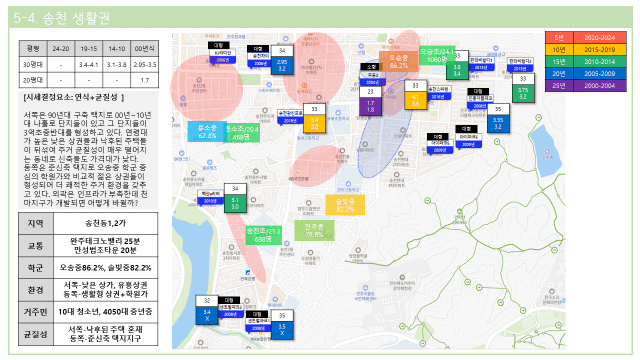Viewport: 640px width, 360px height.
Task: Select the purple price box showing 1.7 and 1.8
Action: click(x=370, y=106)
